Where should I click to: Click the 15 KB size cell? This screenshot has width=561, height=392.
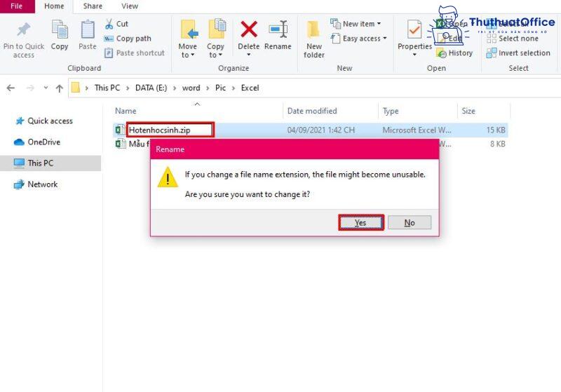pyautogui.click(x=496, y=130)
